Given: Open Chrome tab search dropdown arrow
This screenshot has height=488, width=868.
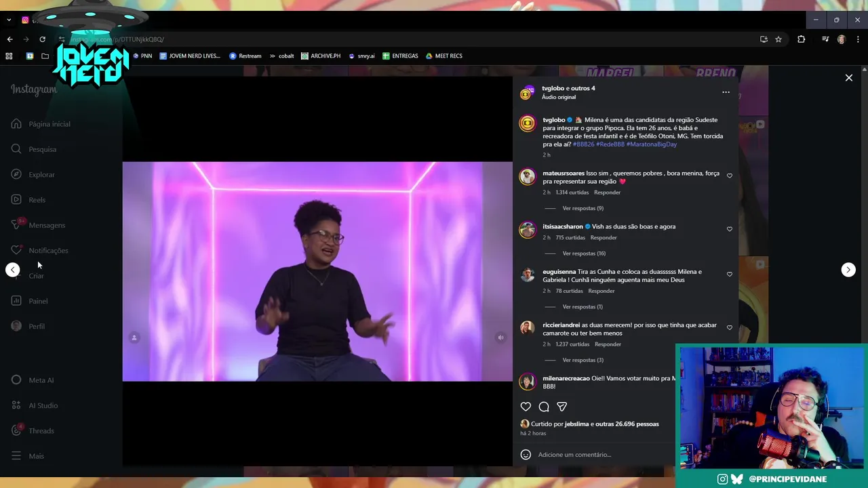Looking at the screenshot, I should [x=9, y=20].
